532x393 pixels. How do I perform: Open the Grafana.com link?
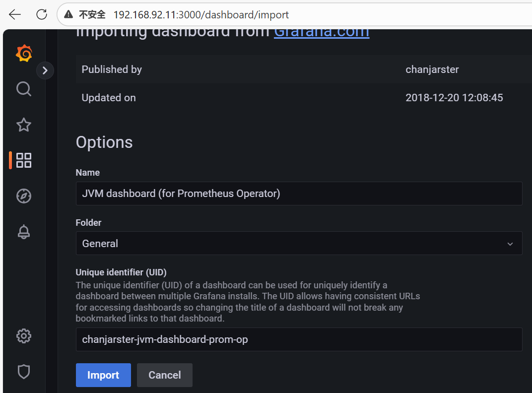pos(321,32)
